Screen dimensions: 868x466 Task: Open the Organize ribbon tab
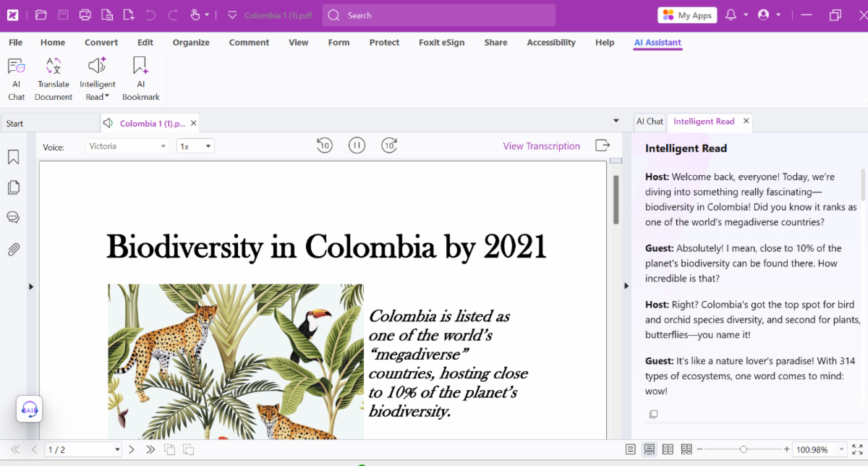pyautogui.click(x=191, y=43)
